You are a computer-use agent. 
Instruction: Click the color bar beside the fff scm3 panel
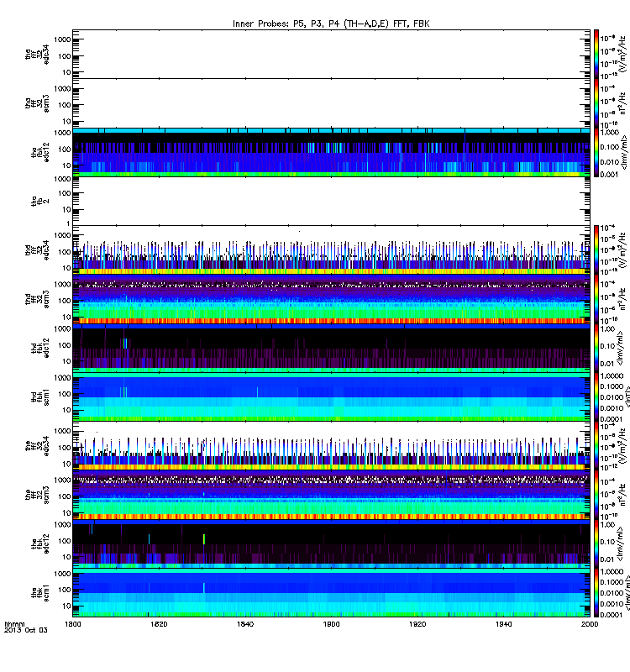coord(596,495)
